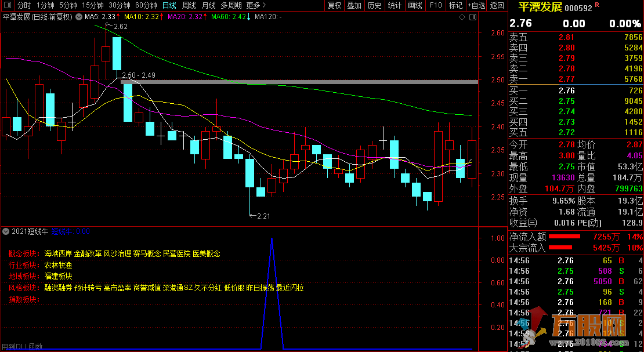Viewport: 644px width, 352px height.
Task: Switch to 月线 monthly chart
Action: 209,5
